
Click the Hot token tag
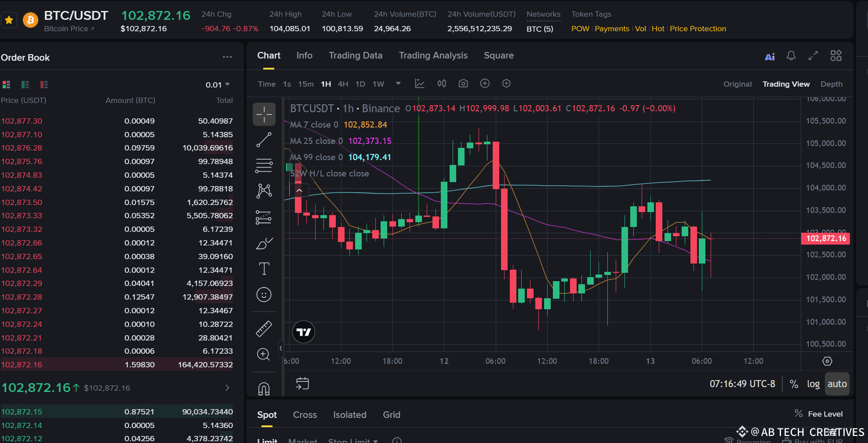tap(658, 29)
